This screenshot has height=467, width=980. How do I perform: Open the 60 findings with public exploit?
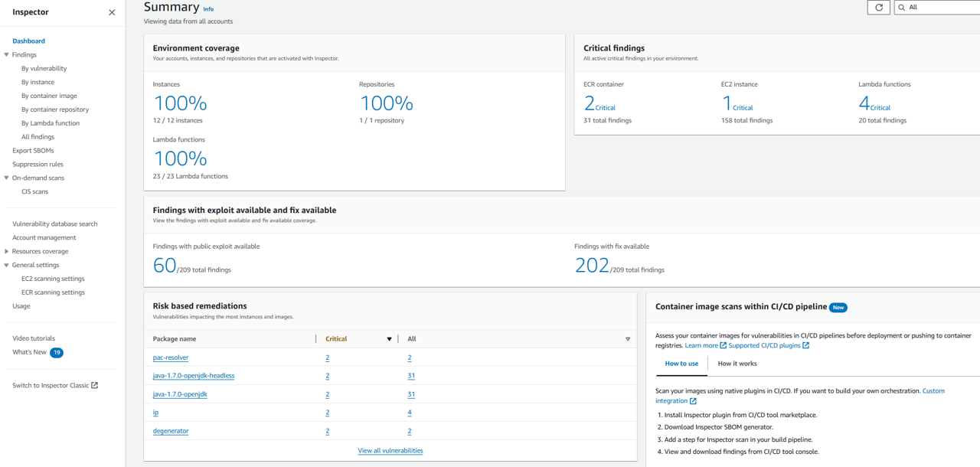click(x=165, y=265)
